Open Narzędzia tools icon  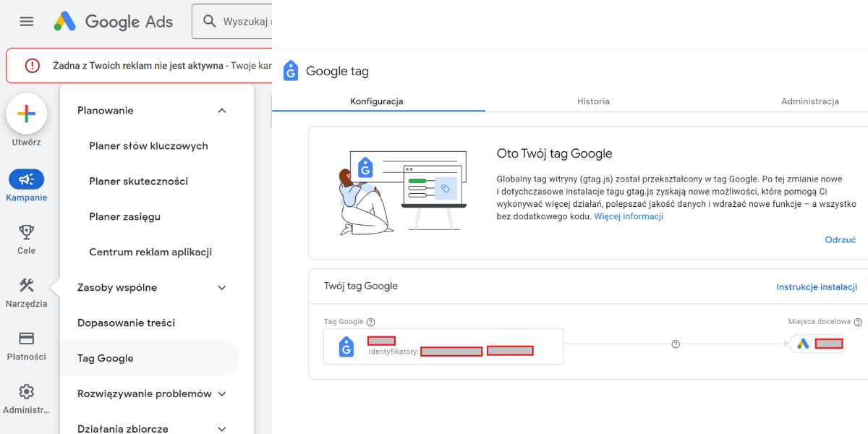pos(27,285)
